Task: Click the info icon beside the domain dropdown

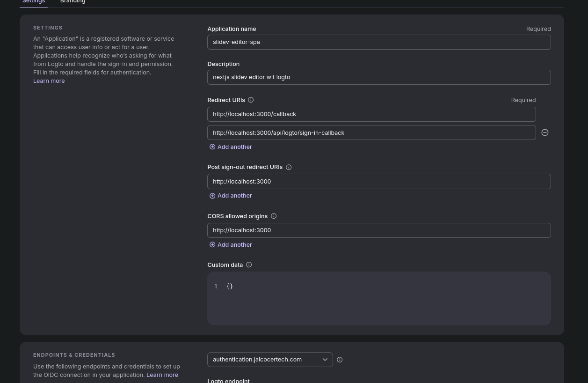Action: pyautogui.click(x=340, y=360)
